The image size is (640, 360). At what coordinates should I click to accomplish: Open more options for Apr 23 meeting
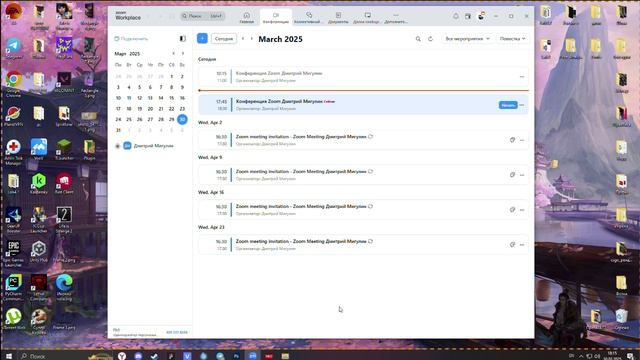click(x=522, y=244)
